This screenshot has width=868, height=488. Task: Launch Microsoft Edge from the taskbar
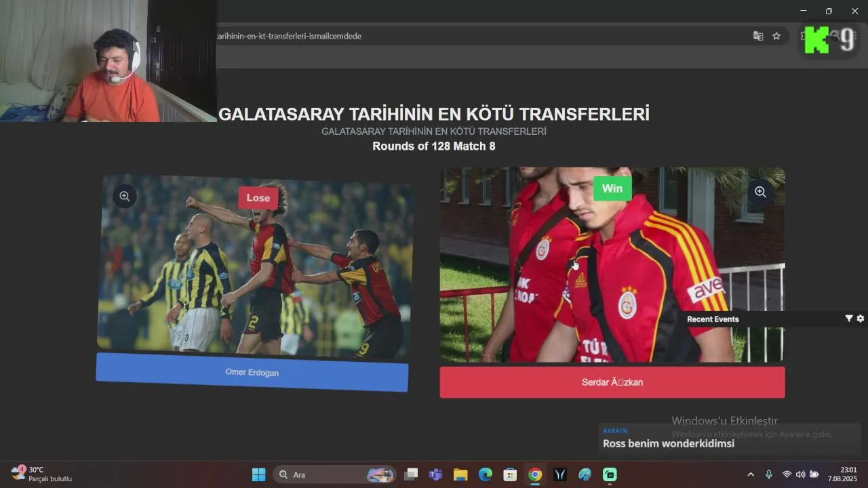click(486, 474)
